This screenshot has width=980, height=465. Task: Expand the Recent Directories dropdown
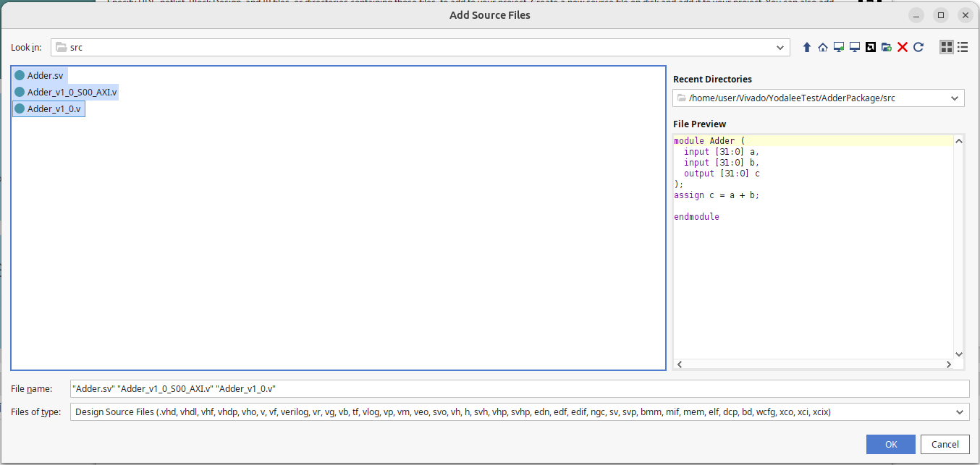[x=955, y=98]
